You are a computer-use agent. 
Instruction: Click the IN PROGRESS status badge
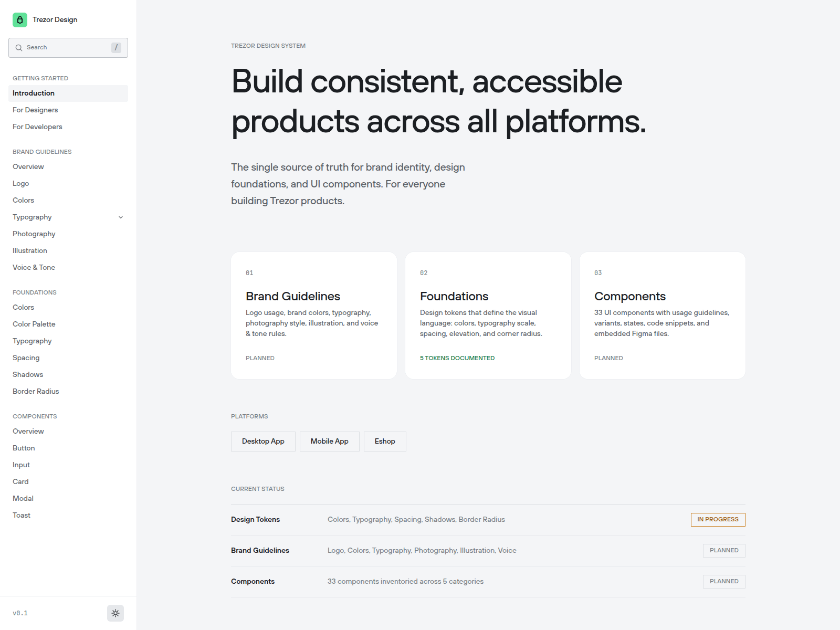(x=718, y=520)
